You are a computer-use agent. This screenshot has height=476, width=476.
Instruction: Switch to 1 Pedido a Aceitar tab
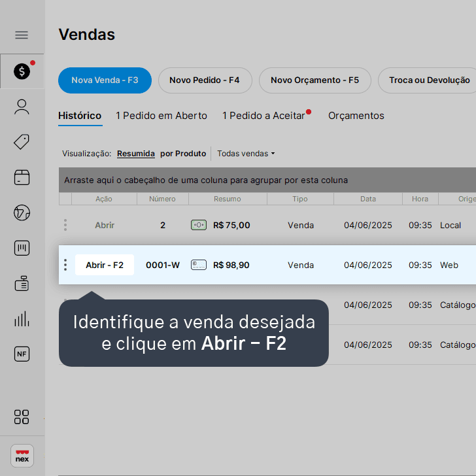pos(263,116)
